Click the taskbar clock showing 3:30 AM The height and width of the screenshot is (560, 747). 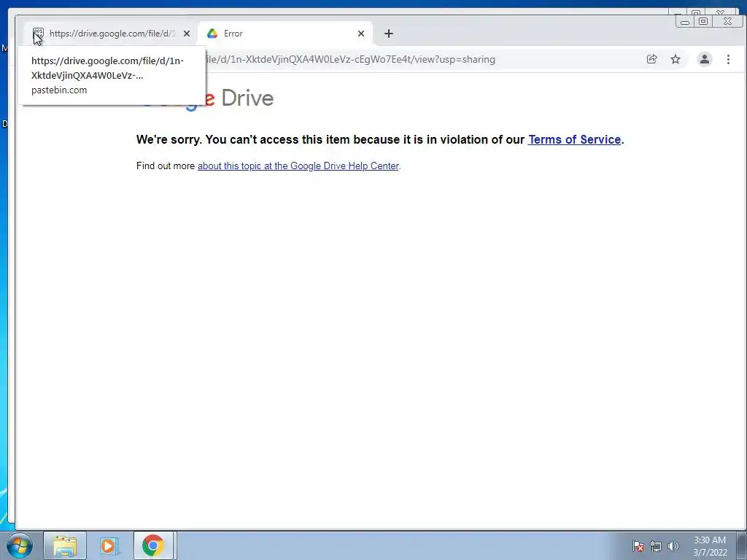pos(710,546)
